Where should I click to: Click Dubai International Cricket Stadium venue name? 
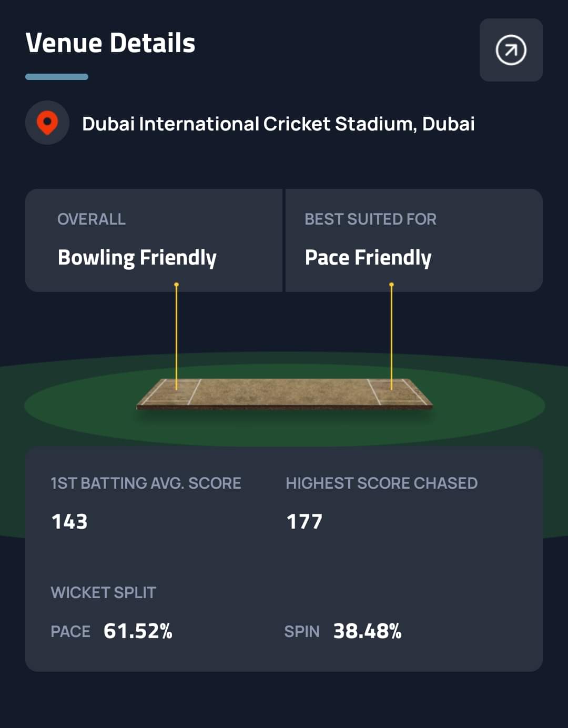(x=278, y=124)
